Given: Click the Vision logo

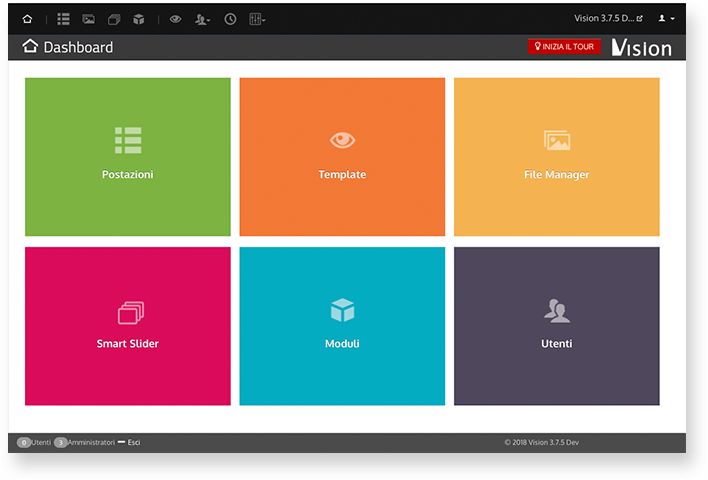Looking at the screenshot, I should coord(642,47).
